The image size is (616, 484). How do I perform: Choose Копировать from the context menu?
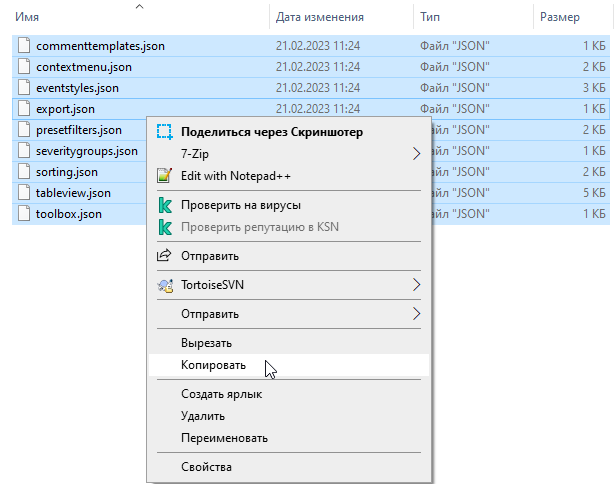pos(213,365)
